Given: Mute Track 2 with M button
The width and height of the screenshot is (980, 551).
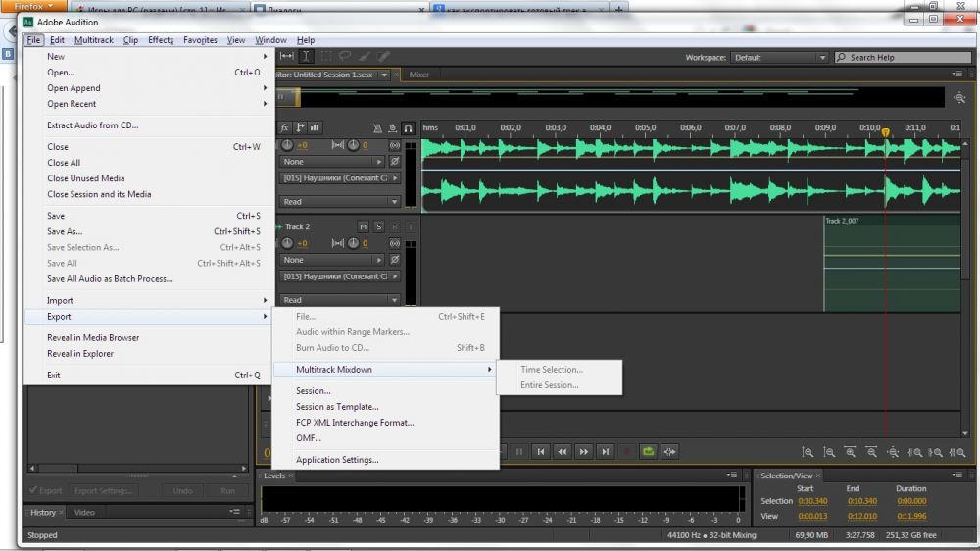Looking at the screenshot, I should [x=364, y=226].
